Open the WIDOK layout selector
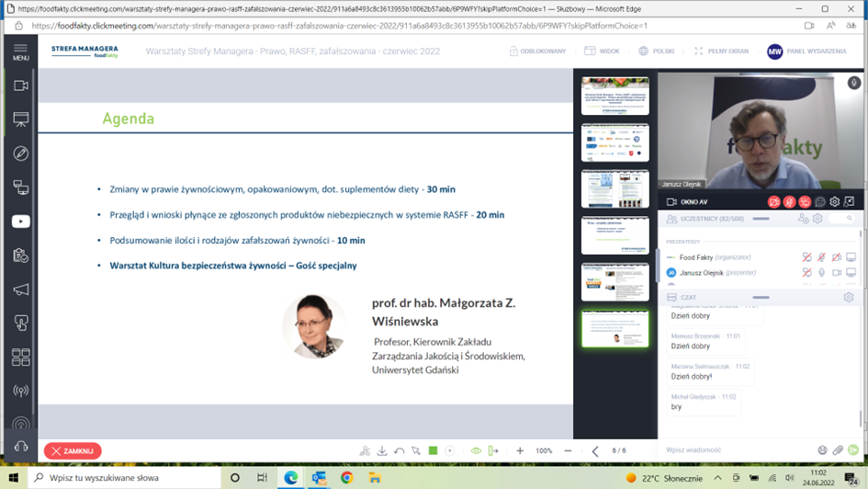 coord(602,51)
